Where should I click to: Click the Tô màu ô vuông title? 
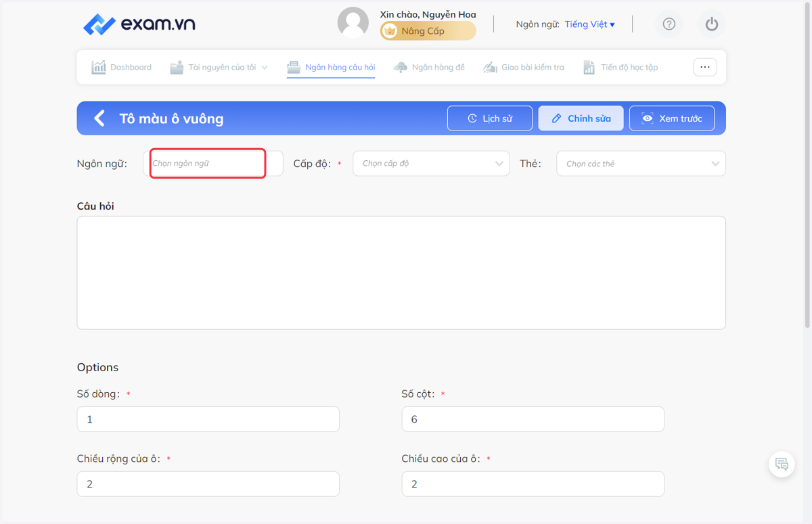point(171,118)
